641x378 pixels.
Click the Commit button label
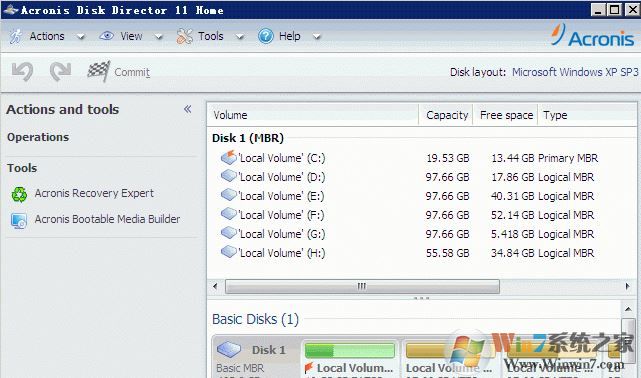(132, 72)
